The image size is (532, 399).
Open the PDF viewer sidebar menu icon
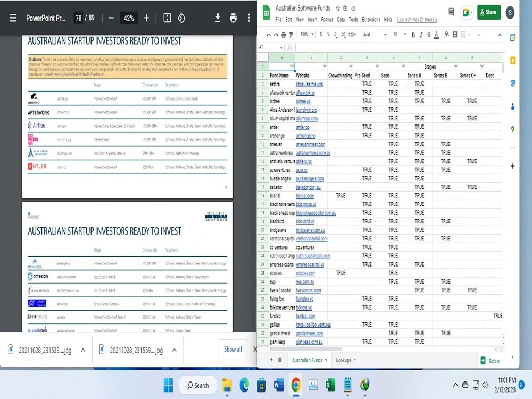[13, 18]
